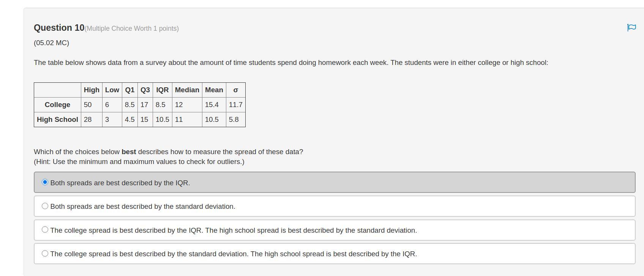Screen dimensions: 644x276
Task: Click answer text 'Both spreads are best described by the IQR.'
Action: point(120,183)
